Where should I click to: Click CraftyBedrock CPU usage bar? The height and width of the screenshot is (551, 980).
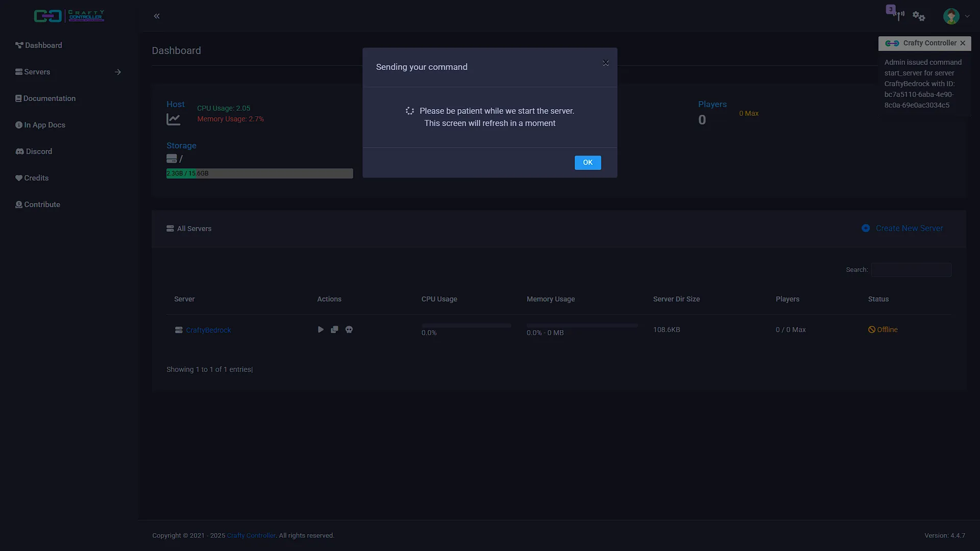tap(466, 325)
